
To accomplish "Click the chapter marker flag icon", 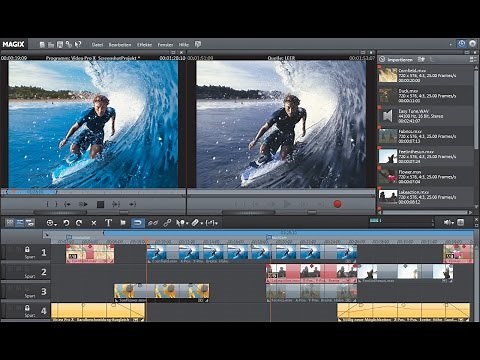I will coord(123,223).
